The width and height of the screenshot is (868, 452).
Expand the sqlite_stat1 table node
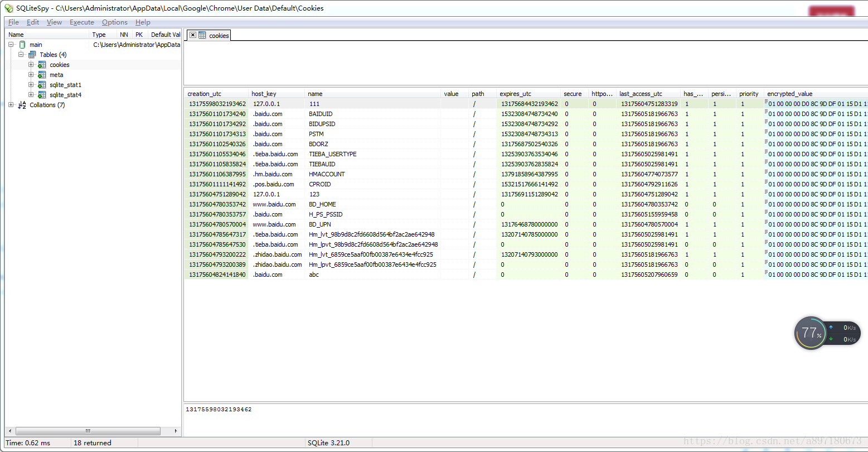click(32, 85)
